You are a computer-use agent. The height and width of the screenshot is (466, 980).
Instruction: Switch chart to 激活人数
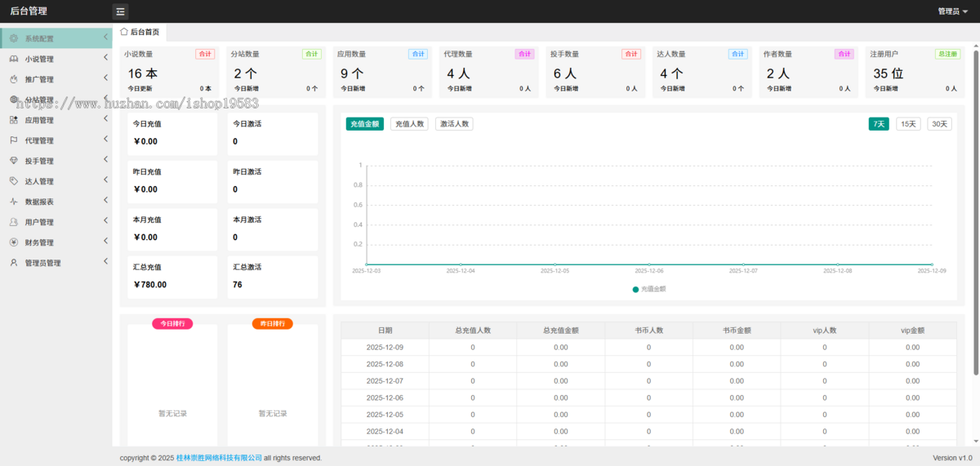tap(454, 124)
